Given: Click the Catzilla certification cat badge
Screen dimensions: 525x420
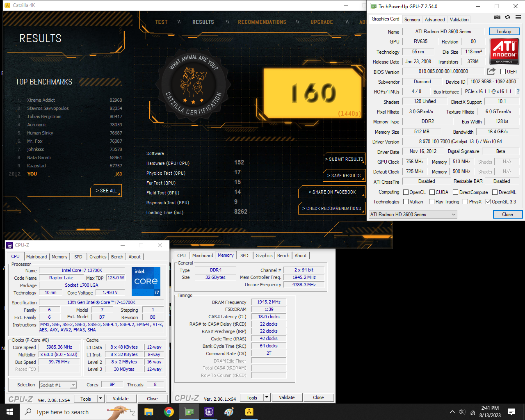Looking at the screenshot, I should tap(194, 85).
